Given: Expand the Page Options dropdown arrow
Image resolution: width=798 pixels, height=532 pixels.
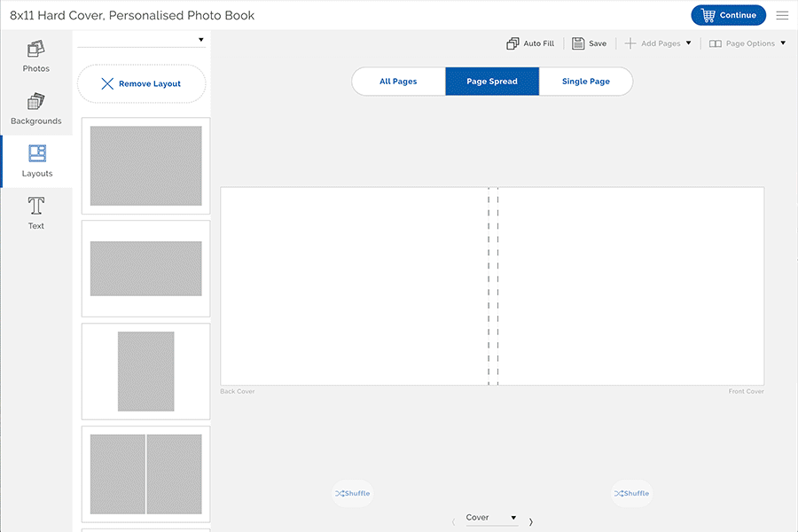Looking at the screenshot, I should click(x=783, y=43).
